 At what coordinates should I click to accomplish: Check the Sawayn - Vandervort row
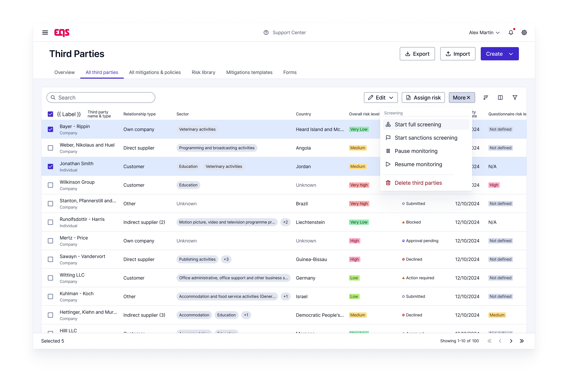pyautogui.click(x=50, y=259)
